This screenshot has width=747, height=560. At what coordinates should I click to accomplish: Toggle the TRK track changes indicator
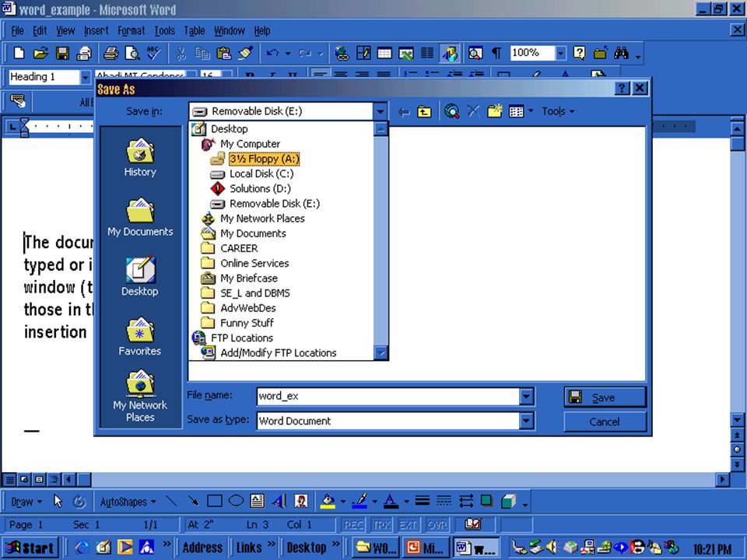tap(381, 525)
